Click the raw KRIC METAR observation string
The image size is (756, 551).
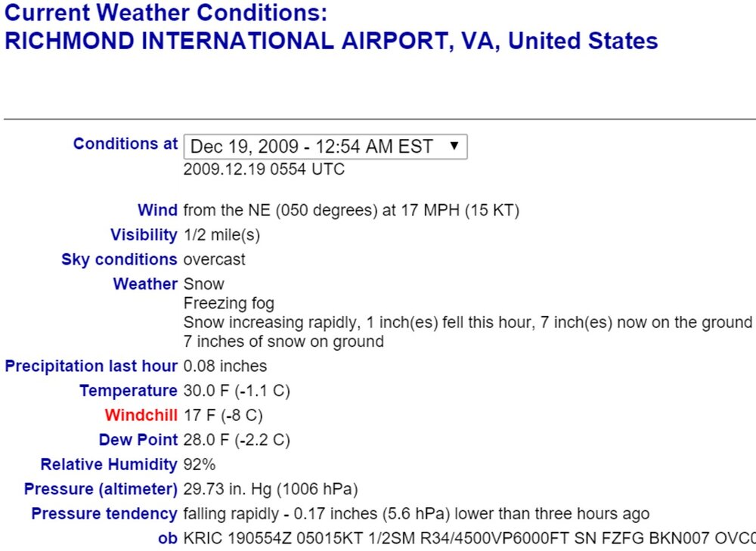(x=469, y=538)
